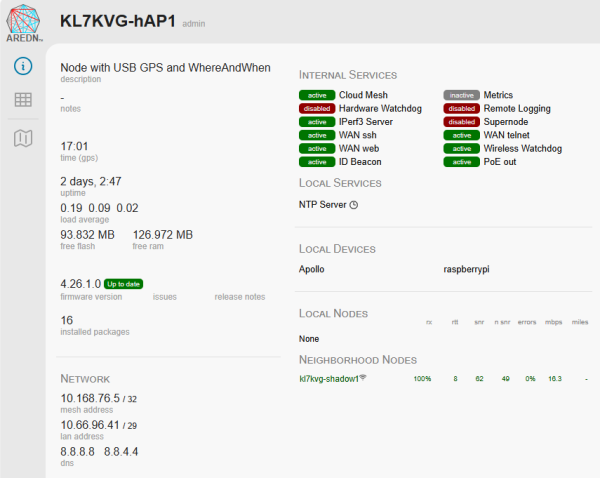
Task: Click the AREDN logo icon
Action: 22,22
